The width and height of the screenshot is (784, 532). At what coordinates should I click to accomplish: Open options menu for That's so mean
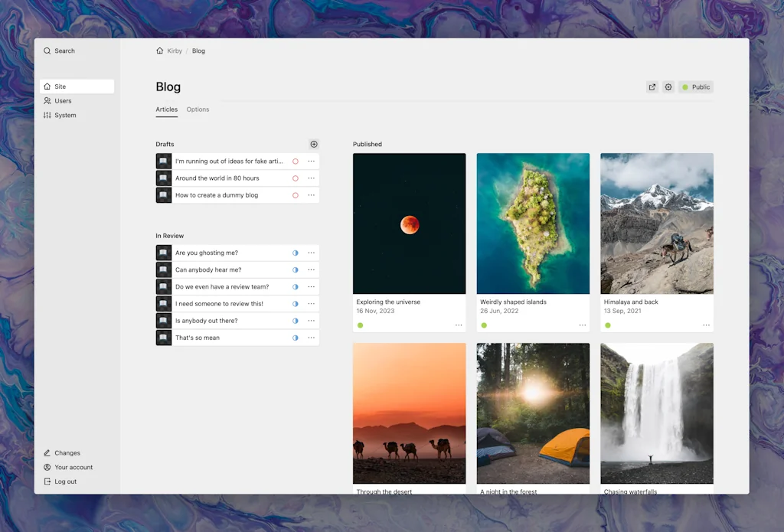point(312,338)
